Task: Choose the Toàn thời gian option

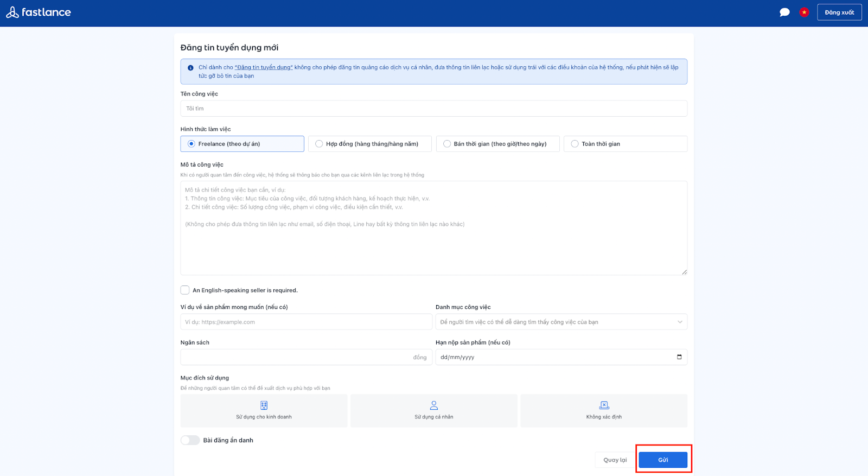Action: [575, 144]
